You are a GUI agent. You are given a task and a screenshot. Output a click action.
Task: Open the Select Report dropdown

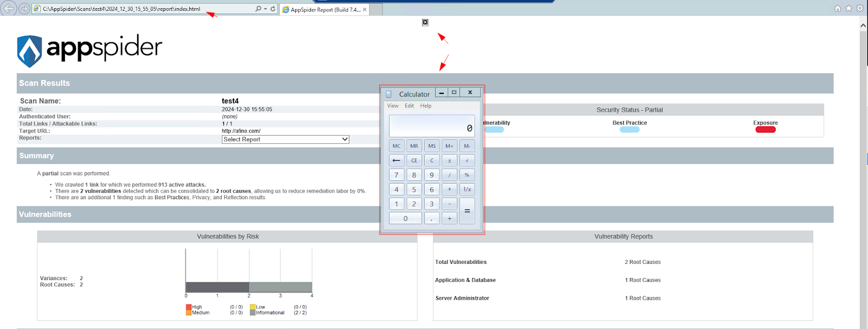[285, 140]
